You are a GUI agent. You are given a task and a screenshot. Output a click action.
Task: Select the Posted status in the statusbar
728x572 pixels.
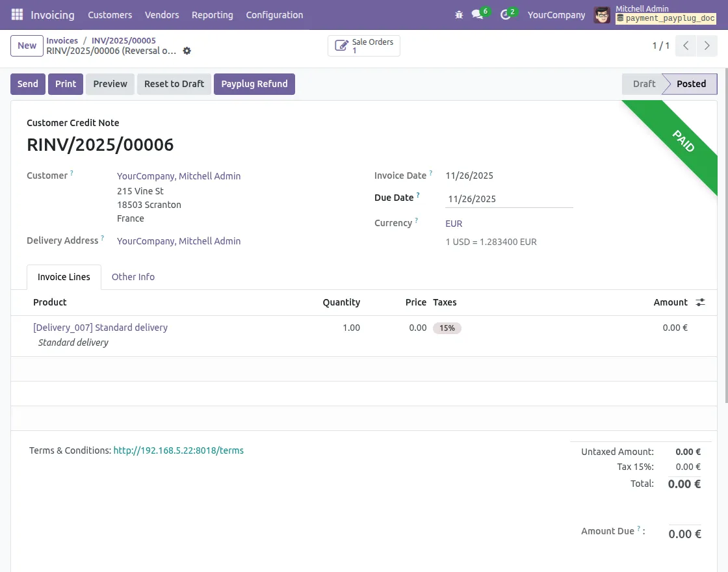pyautogui.click(x=690, y=84)
